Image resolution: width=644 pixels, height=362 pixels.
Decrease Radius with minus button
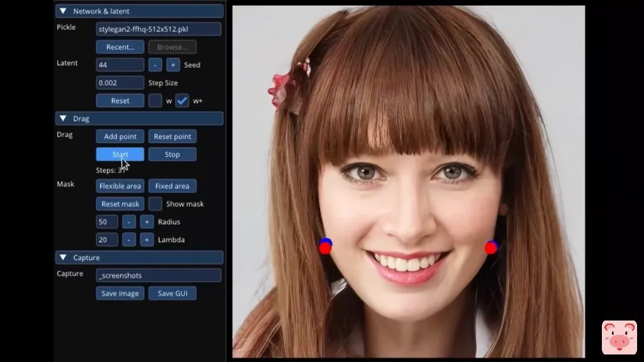click(128, 222)
